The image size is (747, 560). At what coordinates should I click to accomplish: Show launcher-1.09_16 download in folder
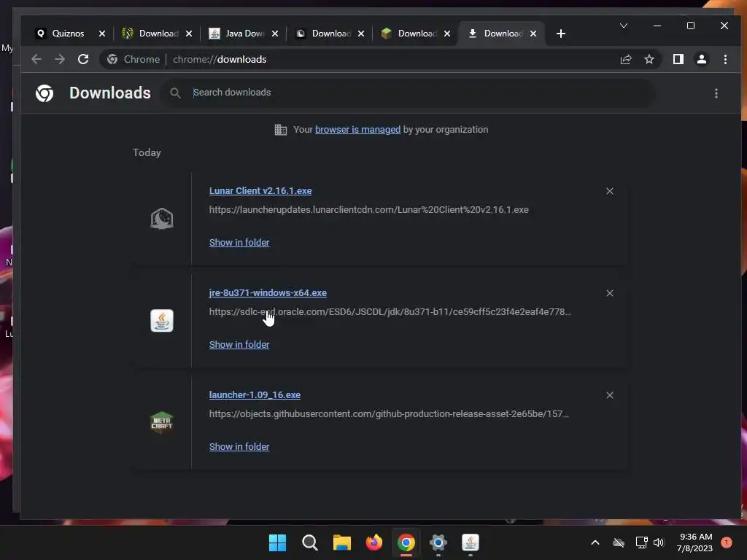pos(239,447)
